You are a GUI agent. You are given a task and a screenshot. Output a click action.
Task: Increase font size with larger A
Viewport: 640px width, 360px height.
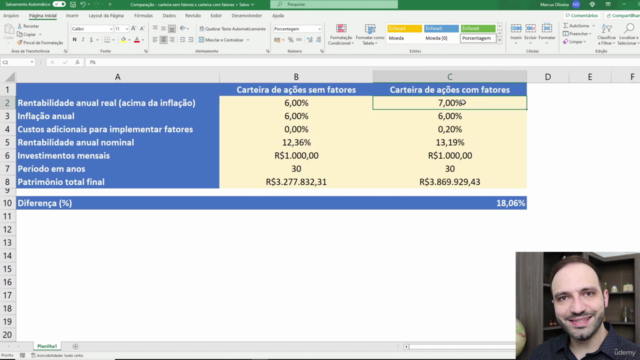pyautogui.click(x=133, y=29)
